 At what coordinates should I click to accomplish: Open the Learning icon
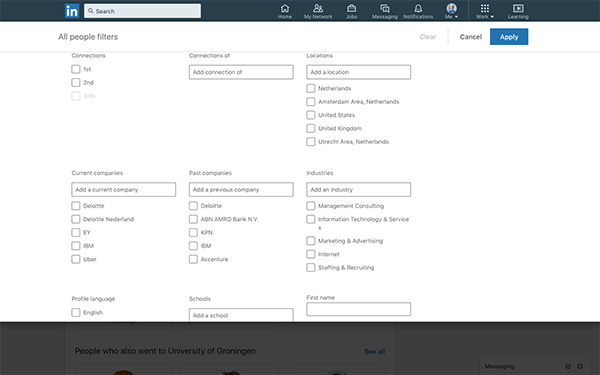click(518, 11)
